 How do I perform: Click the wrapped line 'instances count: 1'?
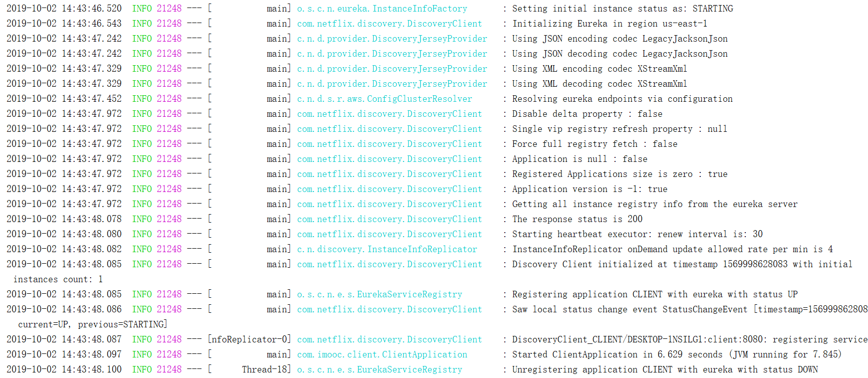[58, 279]
